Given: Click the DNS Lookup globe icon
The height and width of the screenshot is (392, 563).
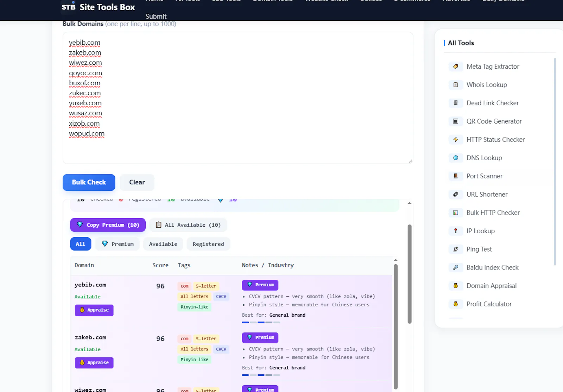Looking at the screenshot, I should coord(456,158).
